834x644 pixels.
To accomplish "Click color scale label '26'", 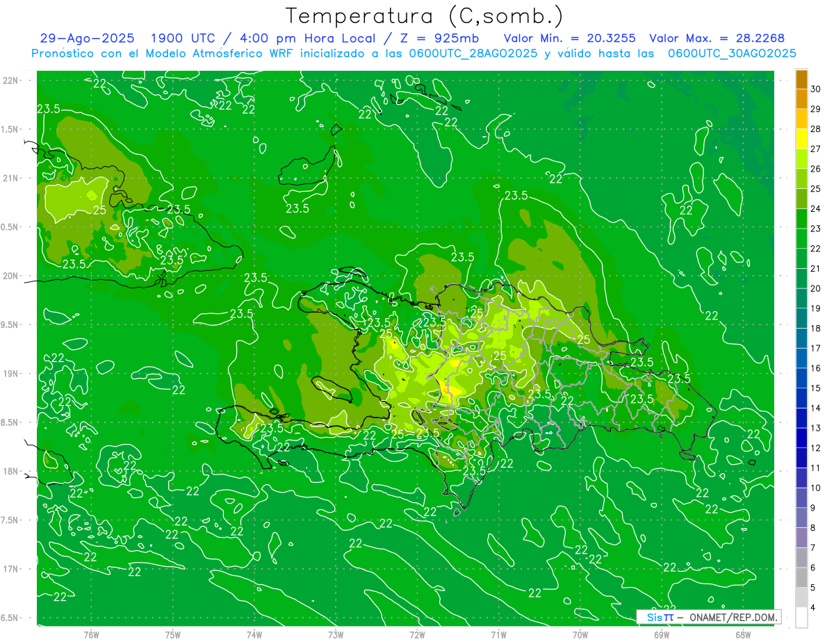I will [x=816, y=169].
